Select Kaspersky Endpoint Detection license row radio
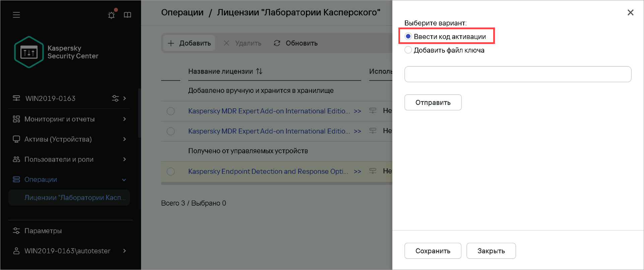The height and width of the screenshot is (270, 644). (171, 171)
